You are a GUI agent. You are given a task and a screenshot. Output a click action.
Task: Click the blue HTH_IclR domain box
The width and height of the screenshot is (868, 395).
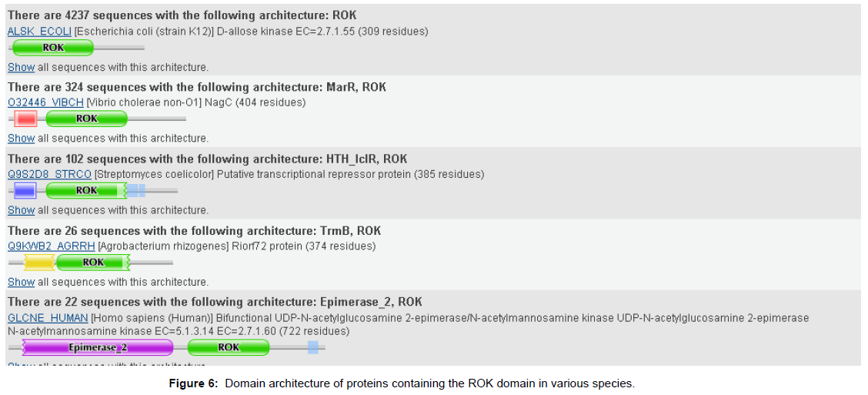25,191
